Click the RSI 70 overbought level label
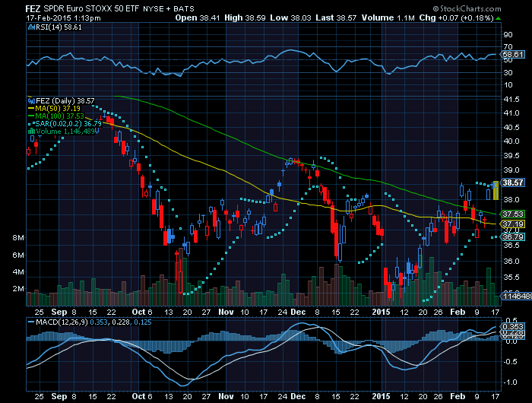Image resolution: width=532 pixels, height=403 pixels. 508,47
